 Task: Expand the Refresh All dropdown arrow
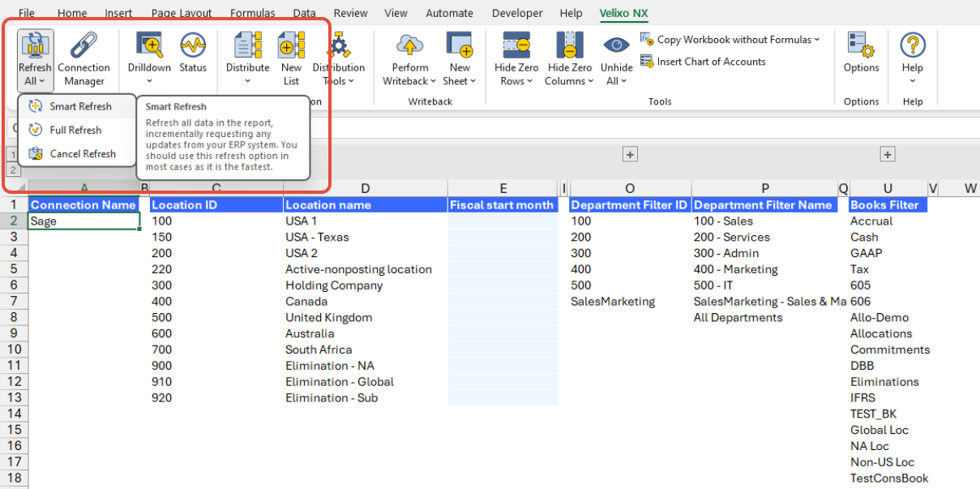tap(41, 82)
